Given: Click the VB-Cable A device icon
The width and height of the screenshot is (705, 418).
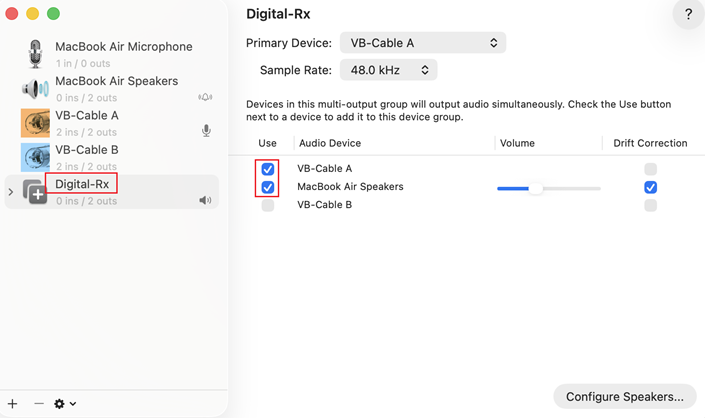Looking at the screenshot, I should [36, 122].
